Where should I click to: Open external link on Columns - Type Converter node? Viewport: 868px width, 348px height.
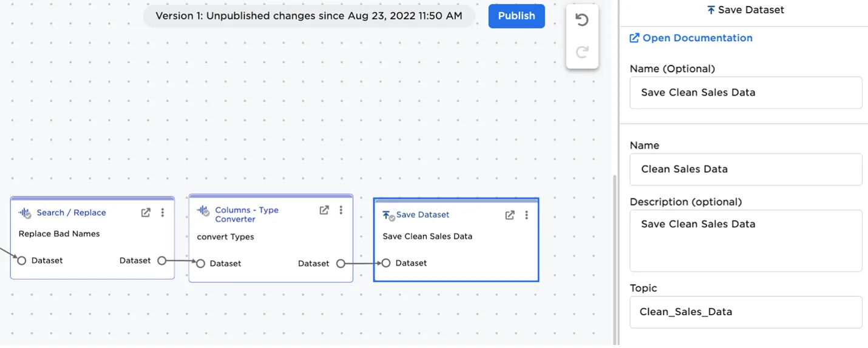click(x=324, y=210)
